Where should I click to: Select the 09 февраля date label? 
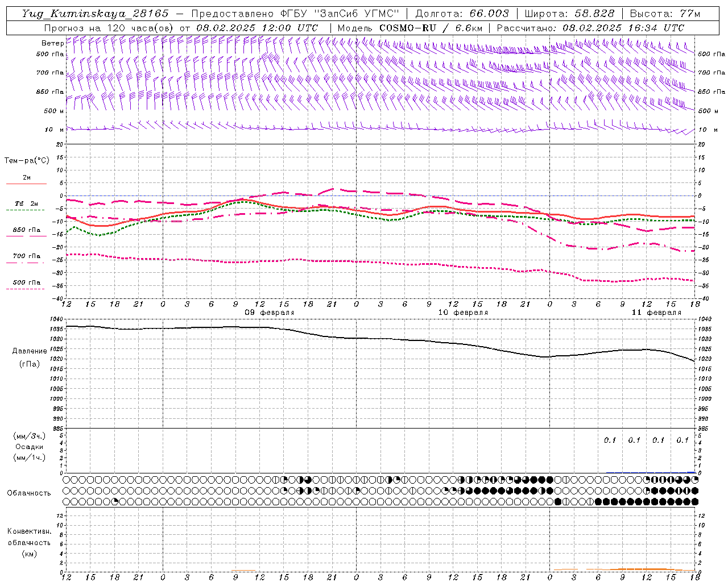[270, 313]
